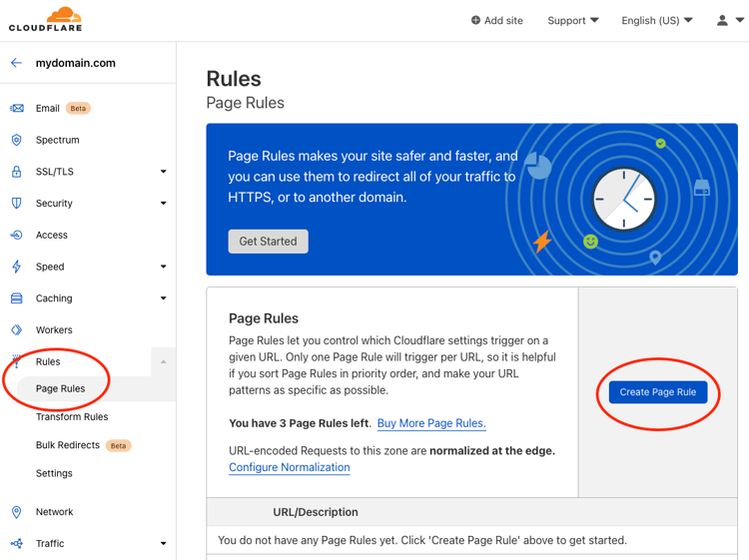749x560 pixels.
Task: Open the Support dropdown menu
Action: [x=573, y=21]
